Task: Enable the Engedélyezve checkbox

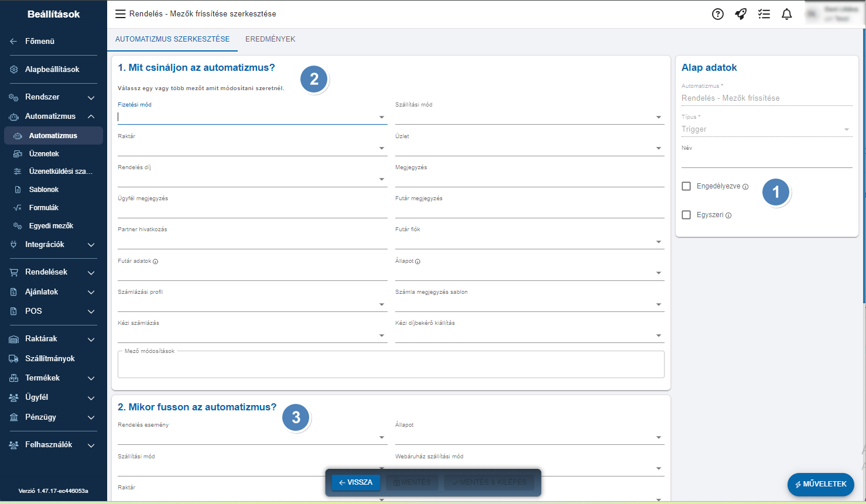Action: coord(686,186)
